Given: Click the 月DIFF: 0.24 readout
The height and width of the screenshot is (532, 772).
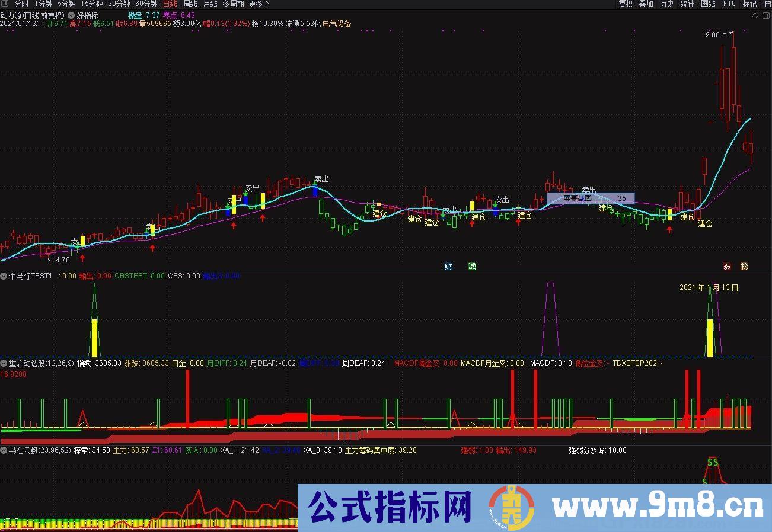Looking at the screenshot, I should pyautogui.click(x=227, y=363).
